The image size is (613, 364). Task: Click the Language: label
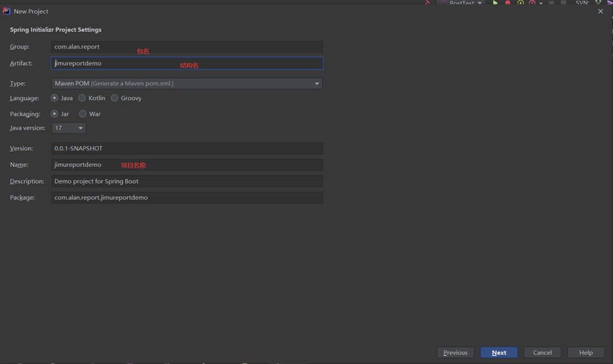click(x=25, y=98)
